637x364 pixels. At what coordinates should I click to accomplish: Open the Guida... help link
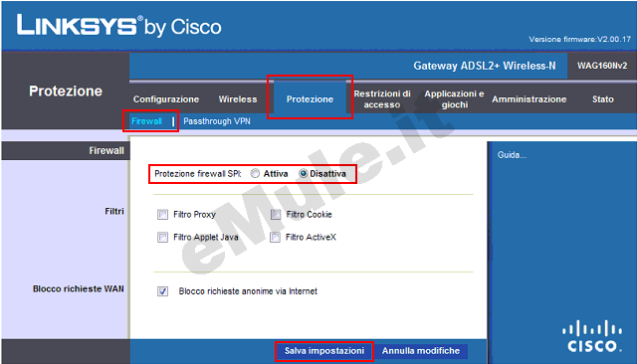click(512, 155)
